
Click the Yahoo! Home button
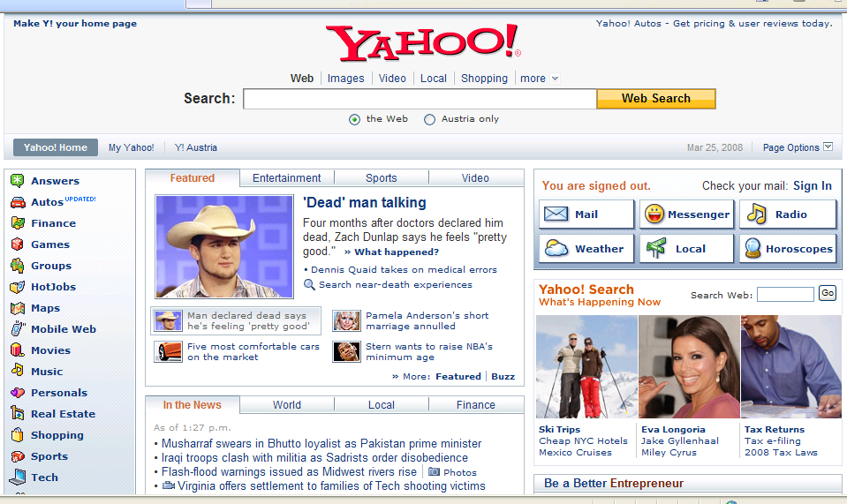click(55, 147)
